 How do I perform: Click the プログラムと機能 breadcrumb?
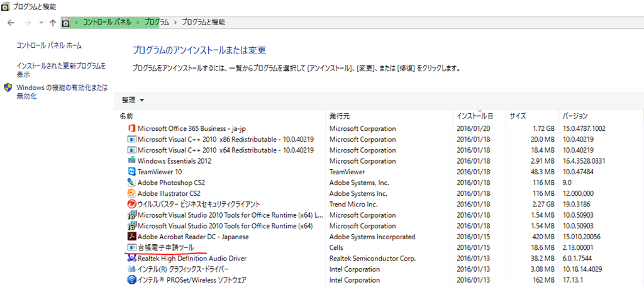click(203, 23)
